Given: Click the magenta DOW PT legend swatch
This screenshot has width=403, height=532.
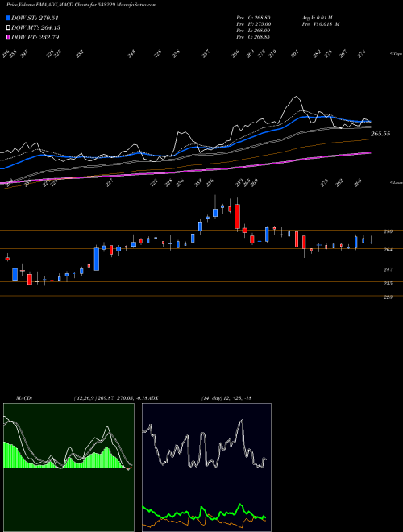Looking at the screenshot, I should [x=9, y=37].
